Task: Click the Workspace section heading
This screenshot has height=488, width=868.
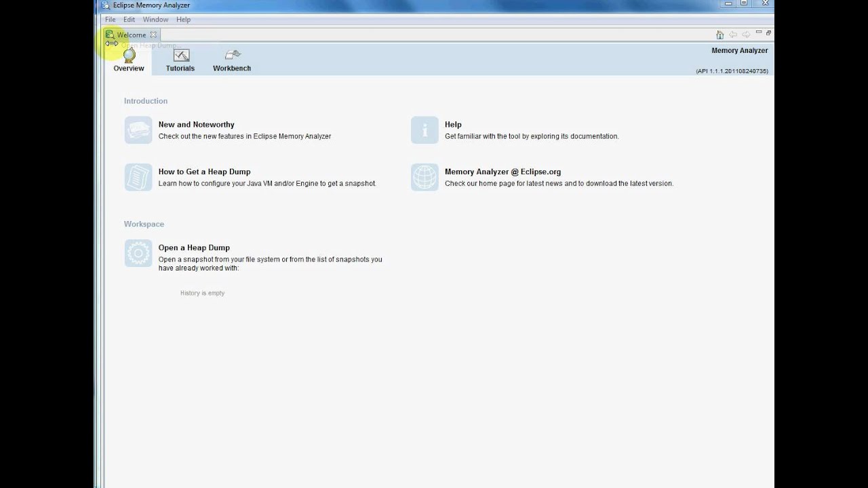Action: click(144, 224)
